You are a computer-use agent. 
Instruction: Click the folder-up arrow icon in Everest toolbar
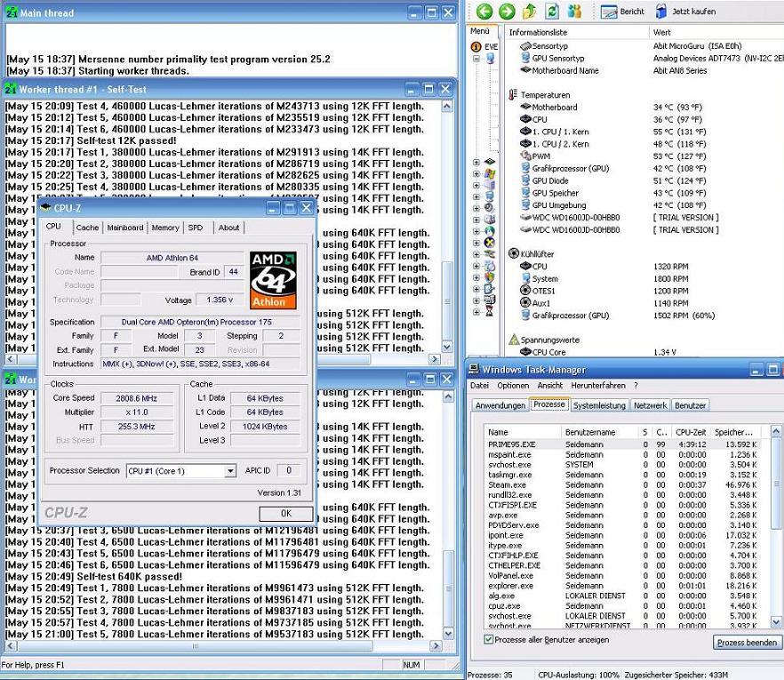coord(529,11)
